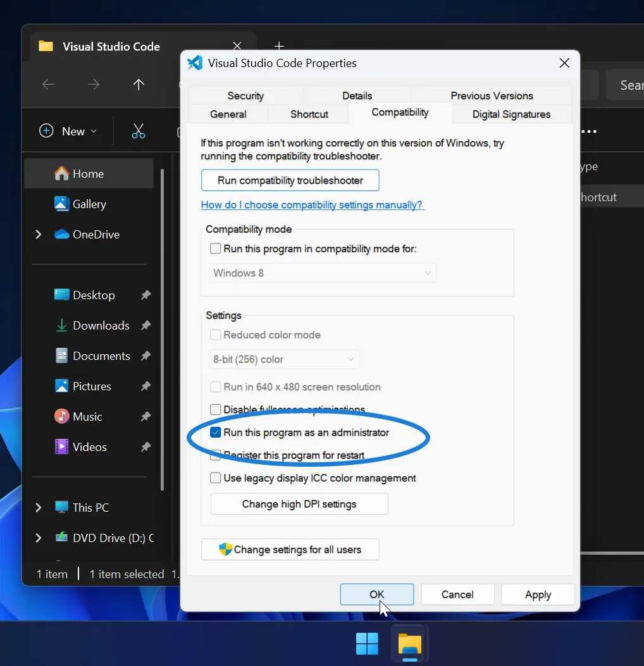Open Videos folder in sidebar
The height and width of the screenshot is (666, 644).
(89, 447)
